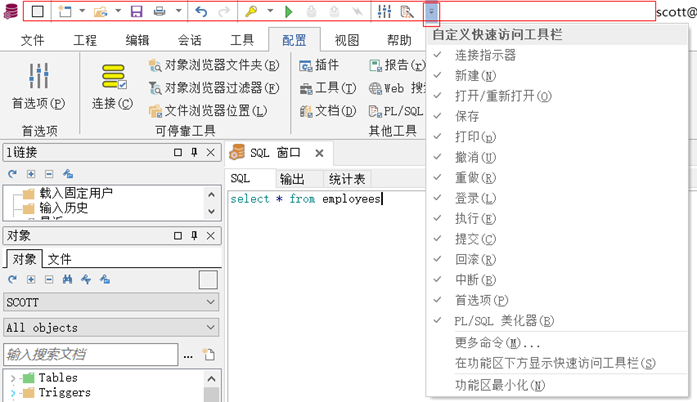Pin the 1链接 panel
This screenshot has height=402, width=697.
[x=194, y=153]
